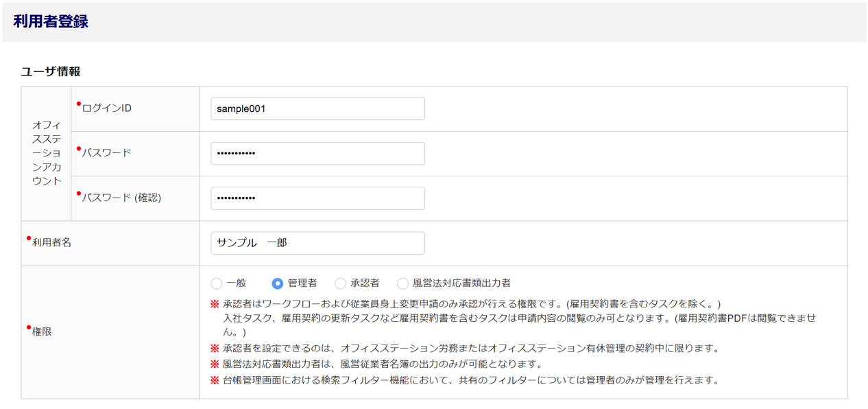This screenshot has height=409, width=868.
Task: Click the ユーザ情報 section title
Action: tap(51, 71)
